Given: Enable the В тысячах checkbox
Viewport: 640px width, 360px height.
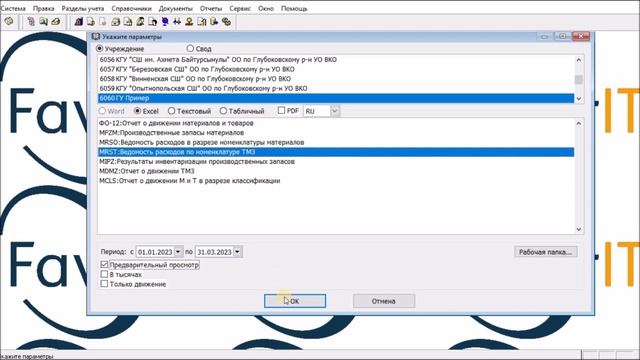Looking at the screenshot, I should pos(104,274).
